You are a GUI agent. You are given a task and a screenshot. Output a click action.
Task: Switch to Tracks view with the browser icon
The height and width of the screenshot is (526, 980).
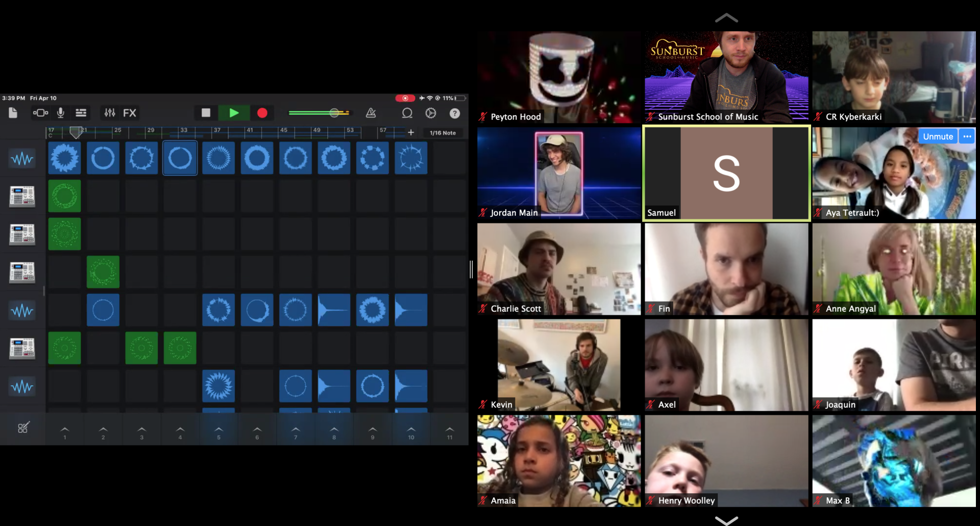pyautogui.click(x=40, y=113)
